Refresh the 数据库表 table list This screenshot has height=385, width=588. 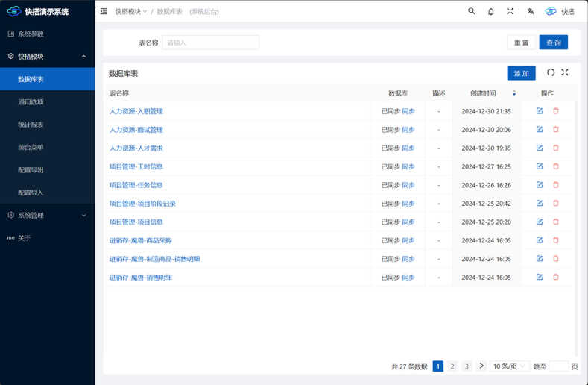pos(551,72)
